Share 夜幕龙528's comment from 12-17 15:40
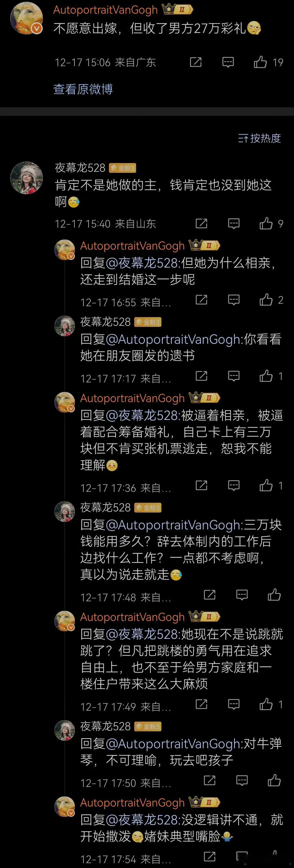The width and height of the screenshot is (294, 868). click(x=201, y=223)
